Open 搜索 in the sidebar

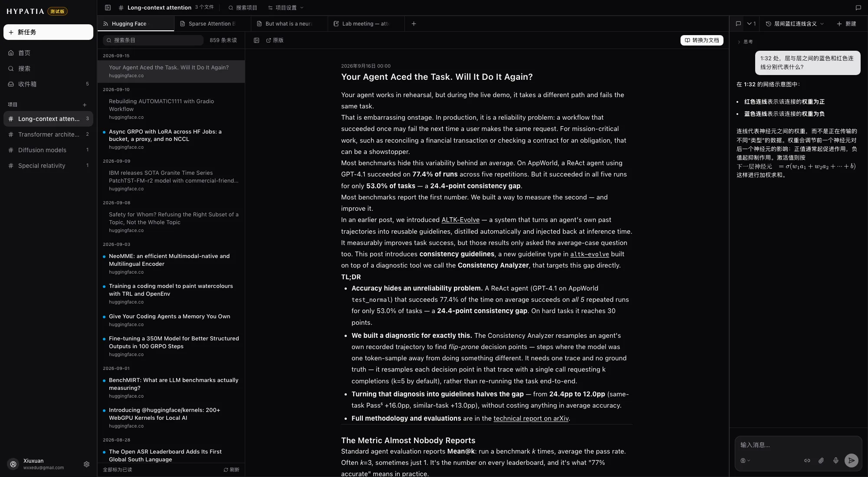click(x=48, y=69)
